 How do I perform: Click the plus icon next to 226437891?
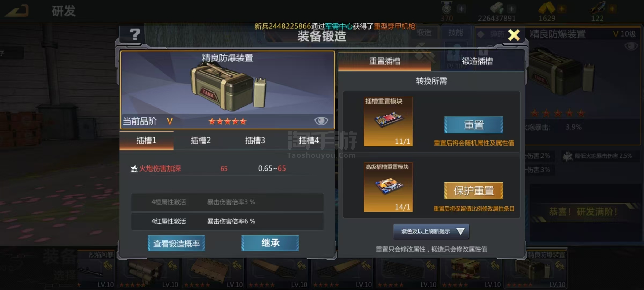511,9
